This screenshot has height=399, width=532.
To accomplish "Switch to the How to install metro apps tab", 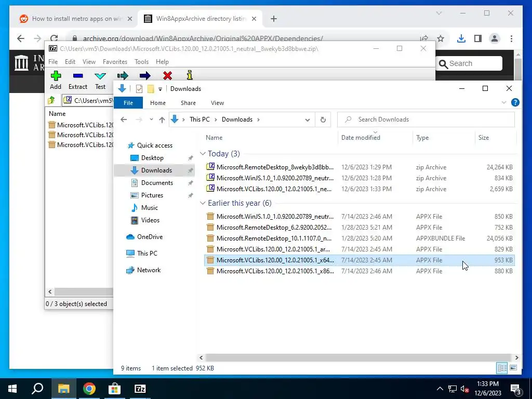I will (x=76, y=19).
